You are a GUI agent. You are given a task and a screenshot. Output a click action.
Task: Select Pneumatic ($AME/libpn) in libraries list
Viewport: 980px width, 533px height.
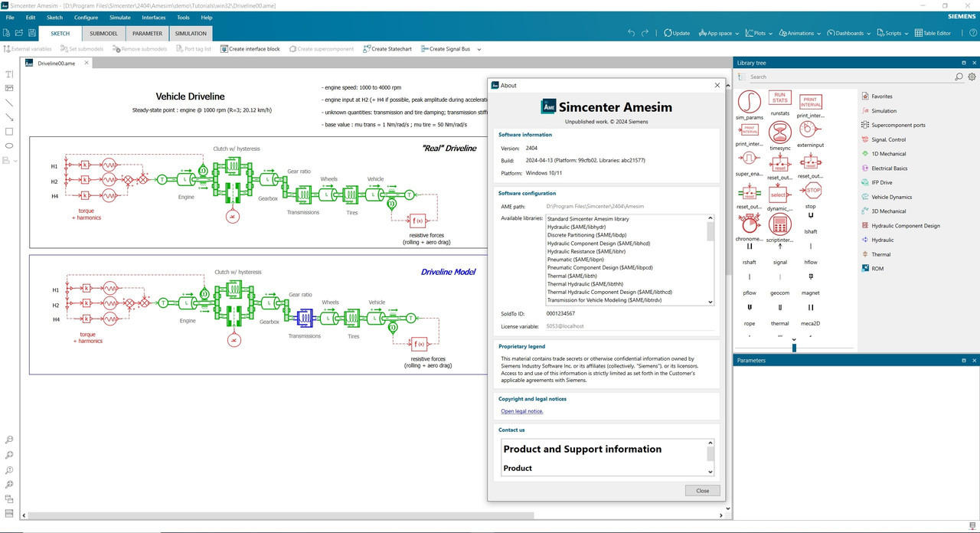tap(576, 260)
